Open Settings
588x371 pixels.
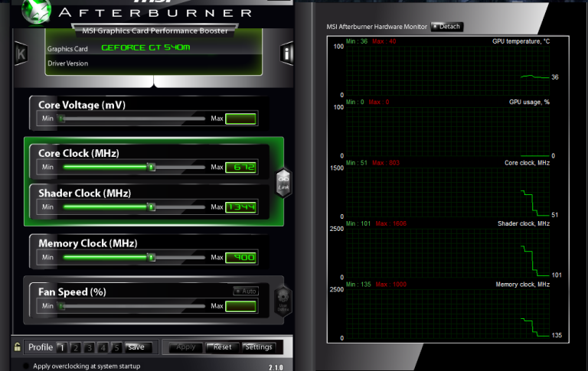[259, 347]
